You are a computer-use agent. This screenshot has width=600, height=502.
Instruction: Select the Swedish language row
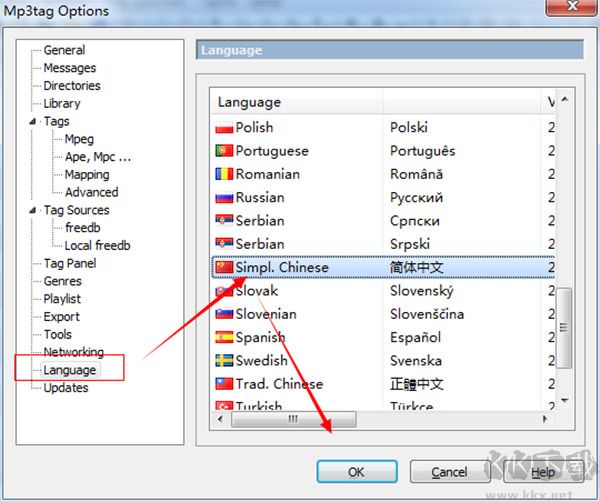tap(383, 360)
